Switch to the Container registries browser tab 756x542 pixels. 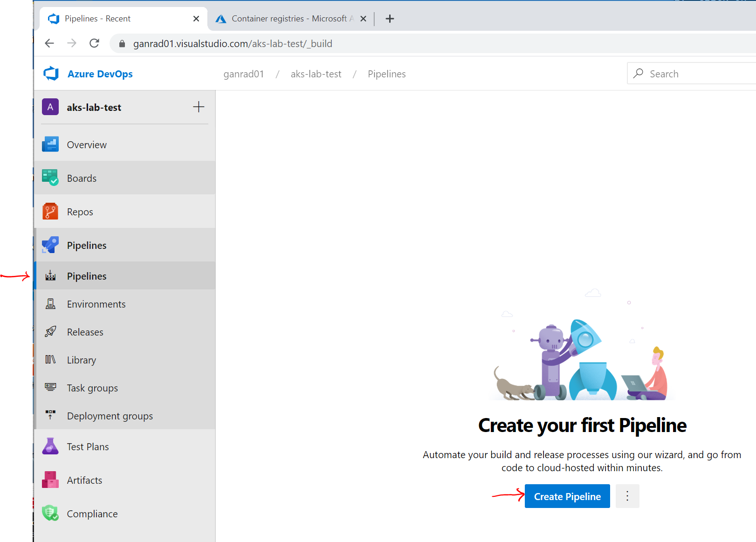tap(291, 19)
